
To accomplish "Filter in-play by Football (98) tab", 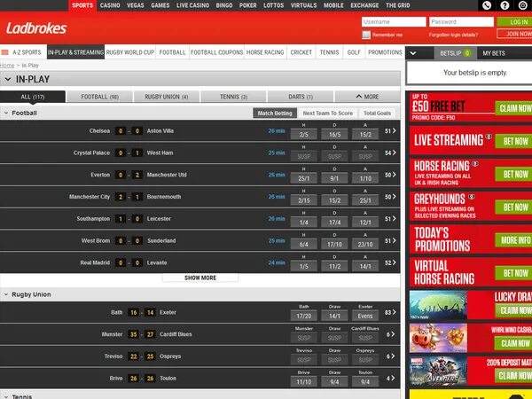I will click(99, 97).
